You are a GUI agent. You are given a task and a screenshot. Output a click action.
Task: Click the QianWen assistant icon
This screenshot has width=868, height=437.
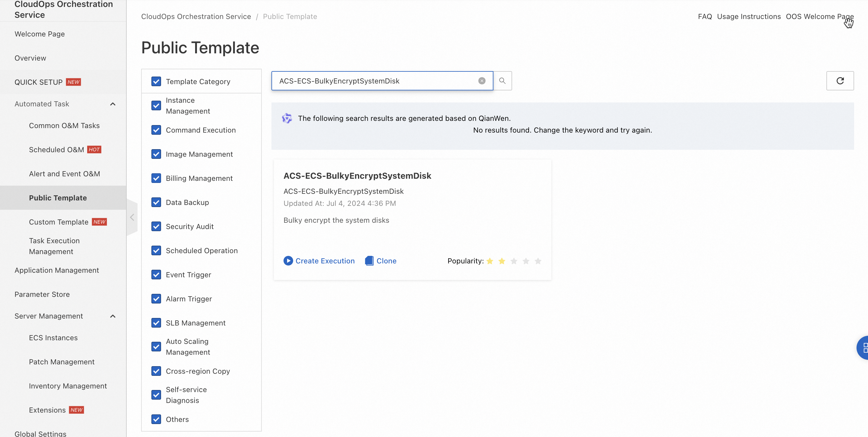click(287, 118)
